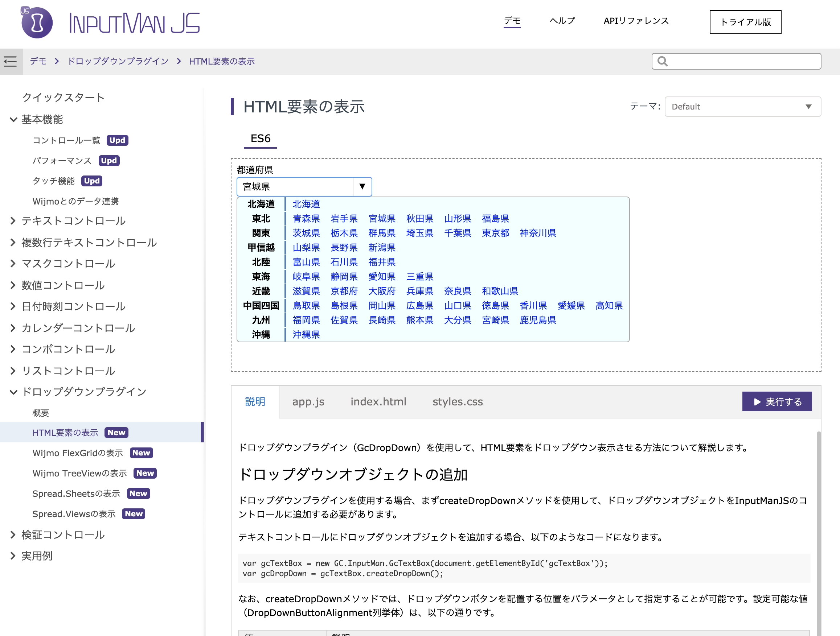Open クイックスタート in the sidebar
Screen dimensions: 840x636
63,98
